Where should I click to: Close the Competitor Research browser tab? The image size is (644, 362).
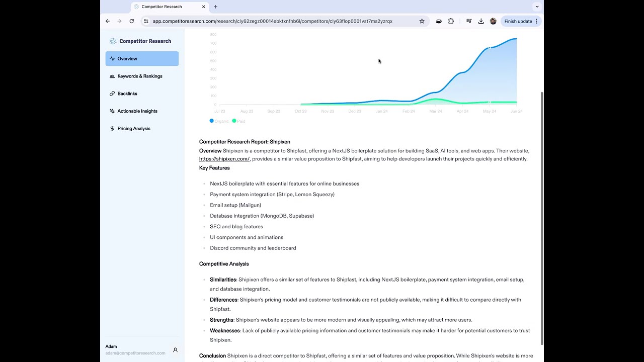click(204, 7)
